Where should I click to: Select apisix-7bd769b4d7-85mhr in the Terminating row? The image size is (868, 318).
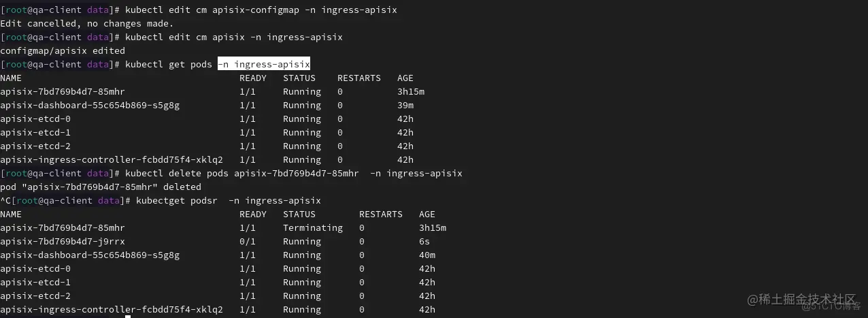coord(63,228)
